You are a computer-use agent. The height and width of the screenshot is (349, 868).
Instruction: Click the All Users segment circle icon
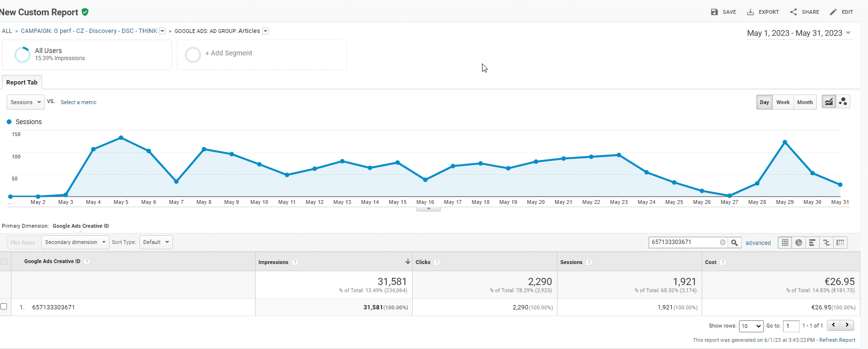[22, 55]
